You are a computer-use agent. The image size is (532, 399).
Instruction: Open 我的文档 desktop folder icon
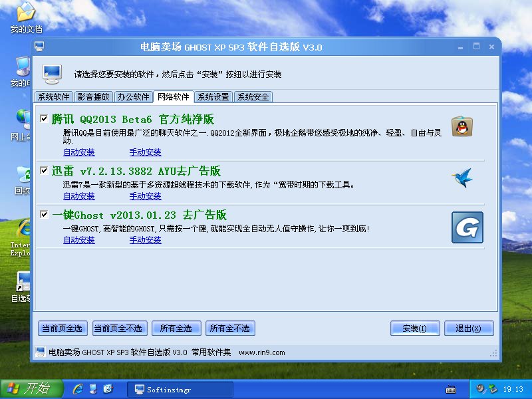point(25,13)
